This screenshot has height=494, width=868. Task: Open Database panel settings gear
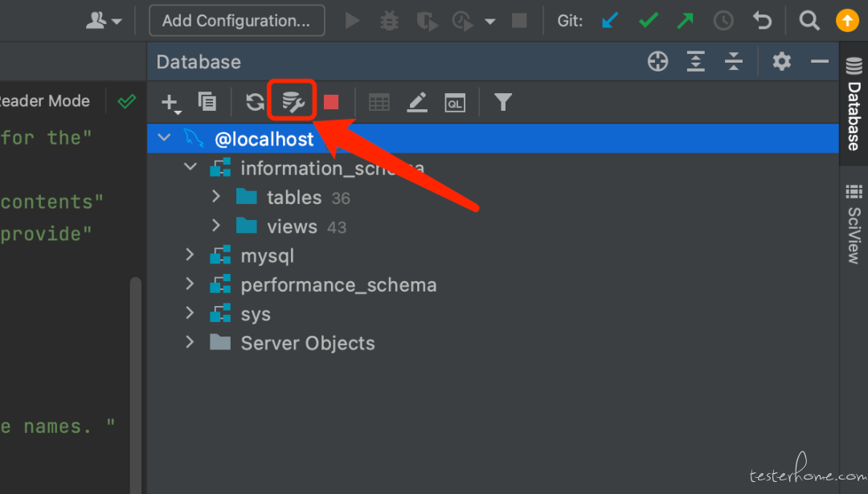click(782, 61)
